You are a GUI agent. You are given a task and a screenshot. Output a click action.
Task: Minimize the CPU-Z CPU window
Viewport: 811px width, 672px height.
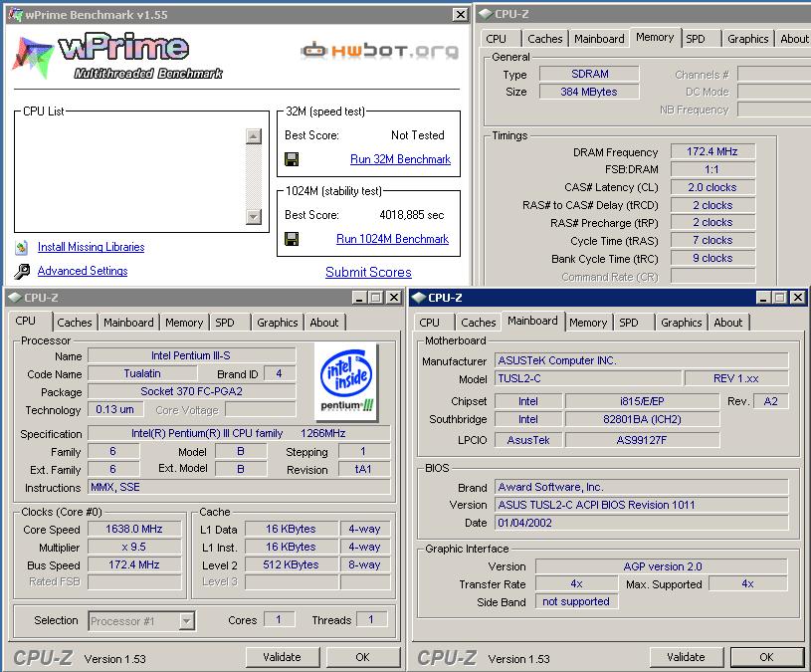tap(359, 298)
